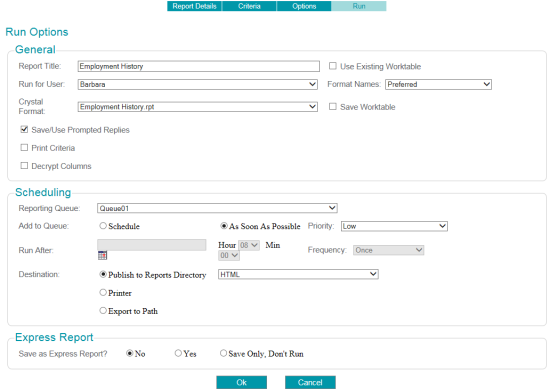Click the Ok button
This screenshot has height=389, width=550.
tap(241, 382)
